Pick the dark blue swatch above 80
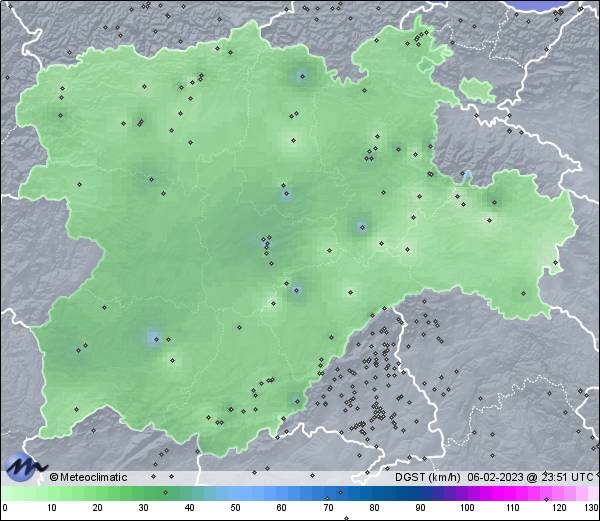The height and width of the screenshot is (521, 600). (x=374, y=493)
